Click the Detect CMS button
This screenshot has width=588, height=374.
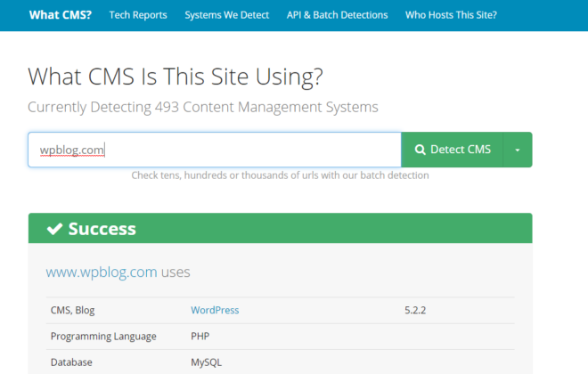453,150
